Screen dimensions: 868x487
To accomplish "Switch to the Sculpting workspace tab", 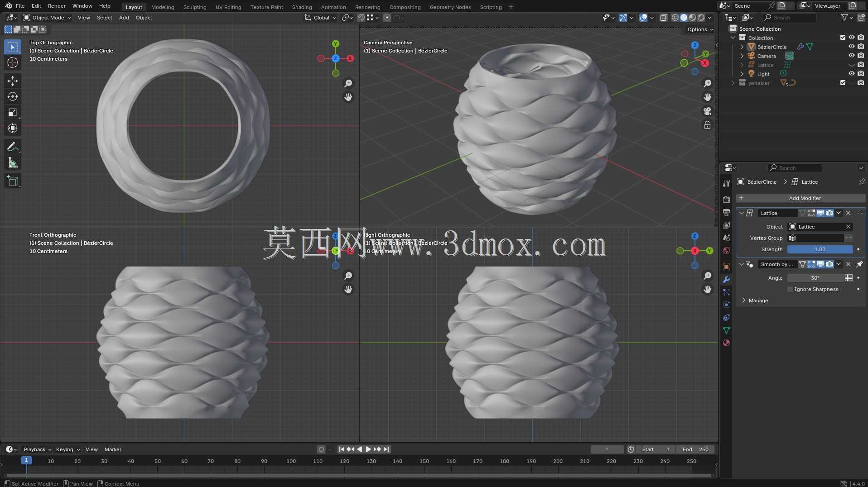I will coord(195,7).
